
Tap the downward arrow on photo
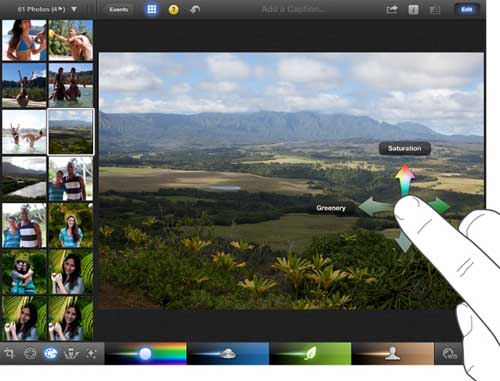coord(403,242)
